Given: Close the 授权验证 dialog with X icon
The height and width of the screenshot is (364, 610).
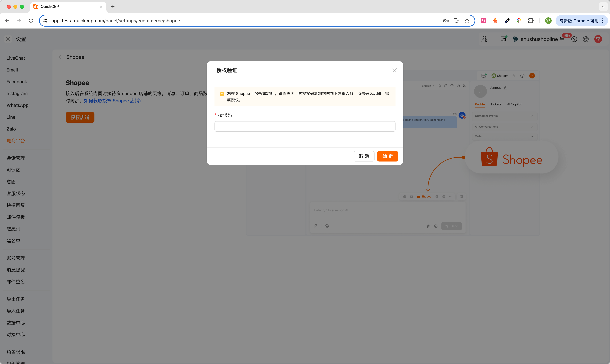Looking at the screenshot, I should click(x=394, y=70).
